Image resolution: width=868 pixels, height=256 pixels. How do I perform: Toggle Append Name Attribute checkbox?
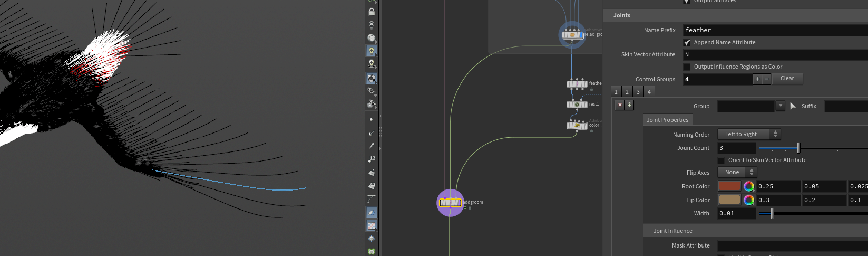[687, 43]
